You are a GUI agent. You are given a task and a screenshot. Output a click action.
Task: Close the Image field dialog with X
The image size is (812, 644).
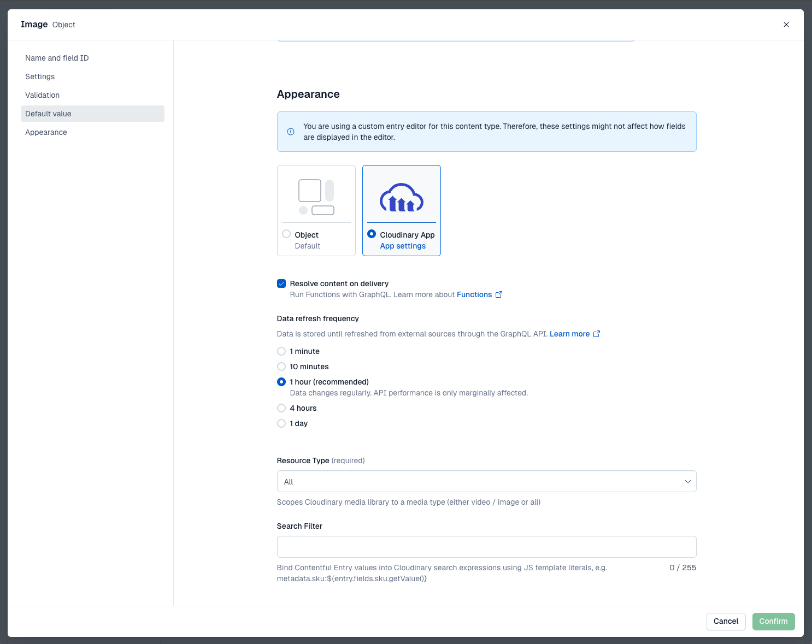[786, 25]
